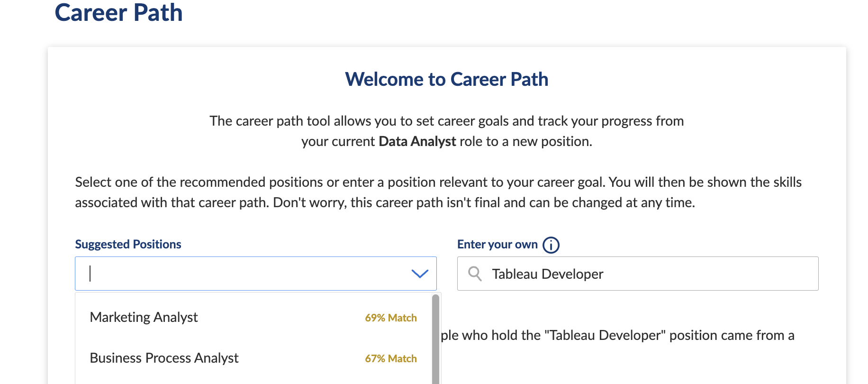Screen dimensions: 868x384
Task: Click the magnifier search icon
Action: coord(475,274)
